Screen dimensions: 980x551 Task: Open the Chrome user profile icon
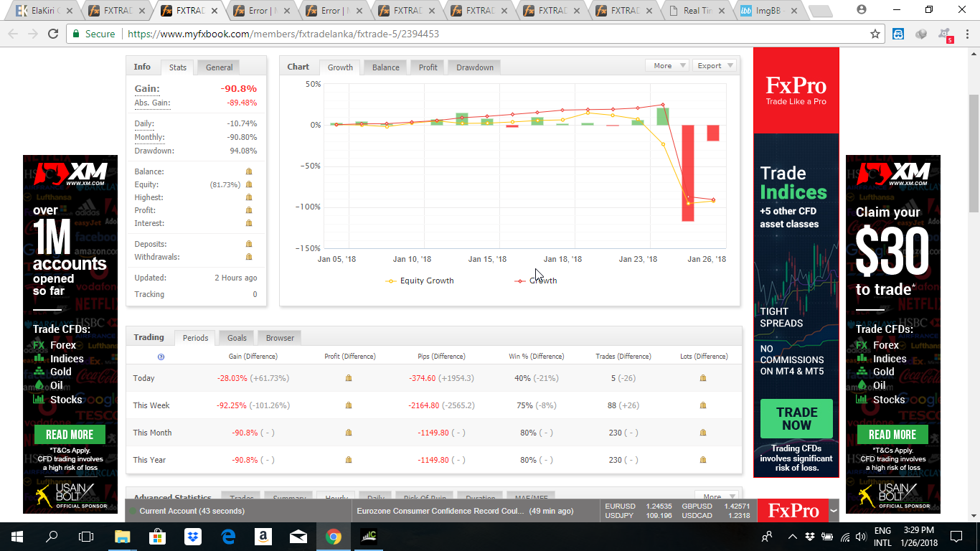[x=862, y=10]
